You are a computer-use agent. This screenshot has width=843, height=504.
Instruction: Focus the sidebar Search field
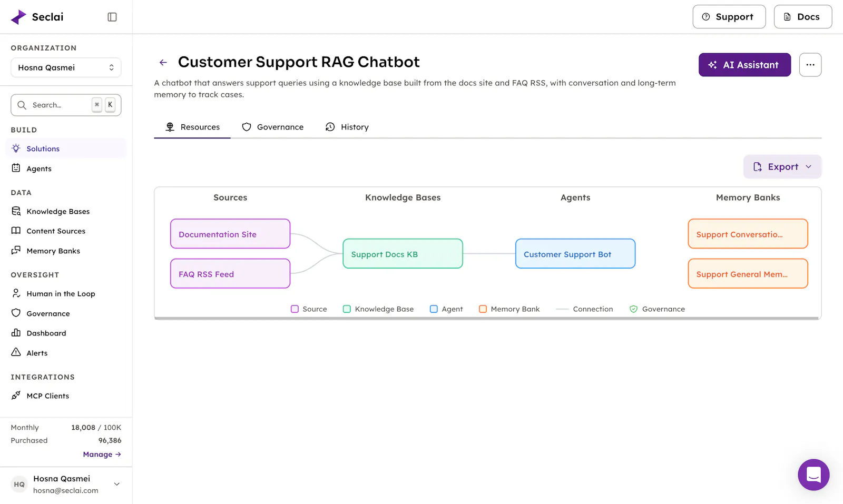click(66, 105)
